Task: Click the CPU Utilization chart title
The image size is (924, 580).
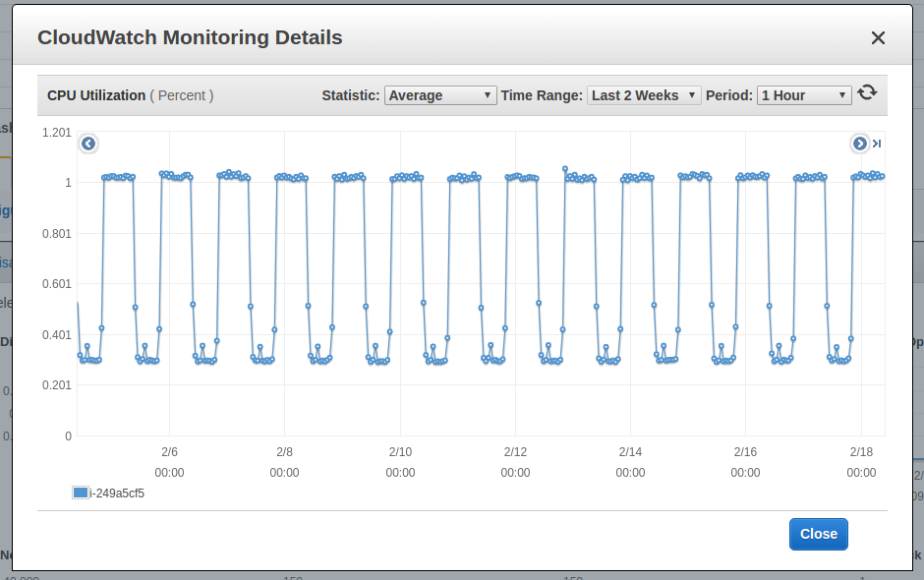Action: [96, 95]
